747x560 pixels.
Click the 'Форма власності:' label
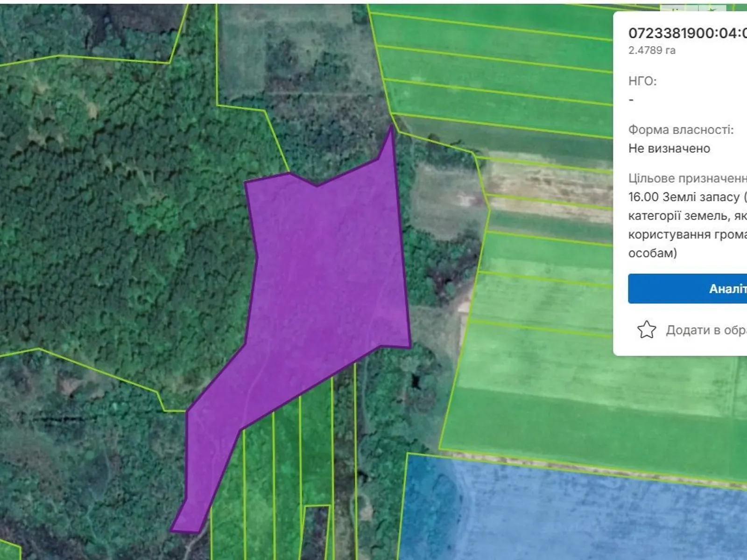tap(681, 130)
